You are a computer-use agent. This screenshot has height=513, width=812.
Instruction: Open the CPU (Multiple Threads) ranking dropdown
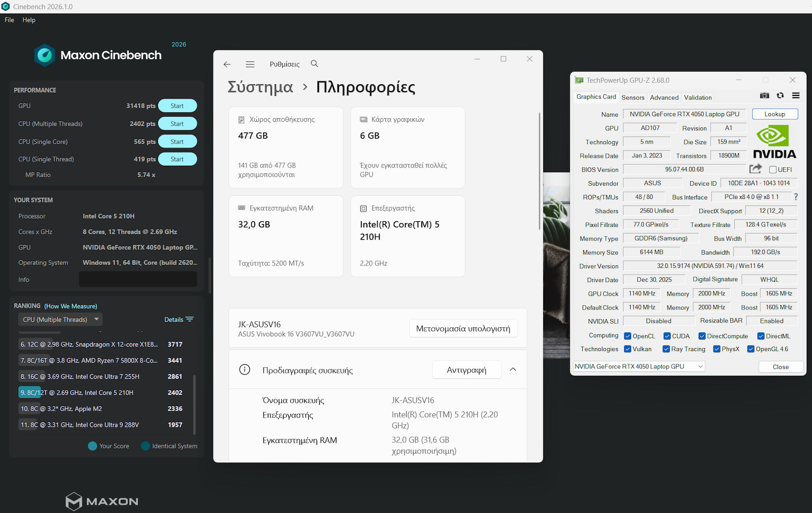(60, 320)
